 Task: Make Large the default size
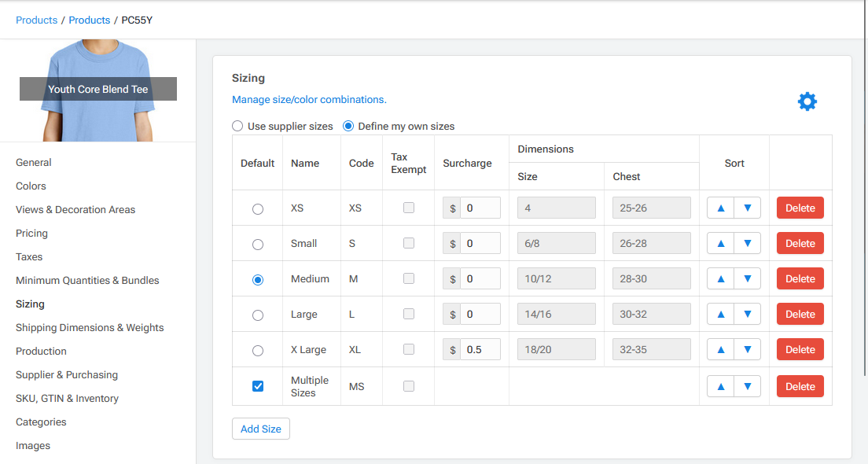click(257, 314)
